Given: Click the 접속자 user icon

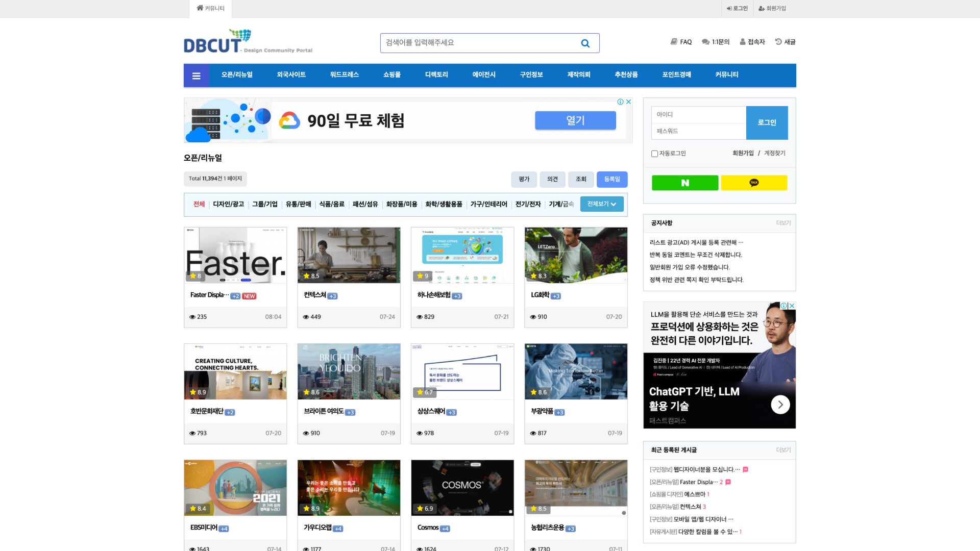Looking at the screenshot, I should [743, 42].
